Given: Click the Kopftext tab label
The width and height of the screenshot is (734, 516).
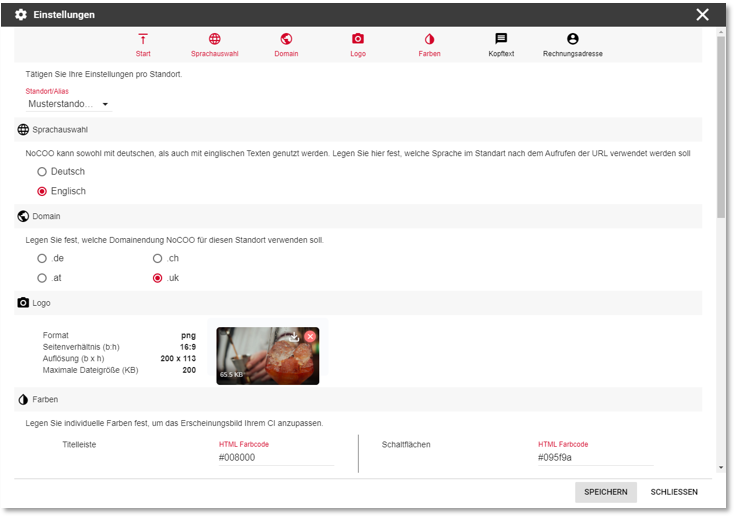Looking at the screenshot, I should pos(501,54).
